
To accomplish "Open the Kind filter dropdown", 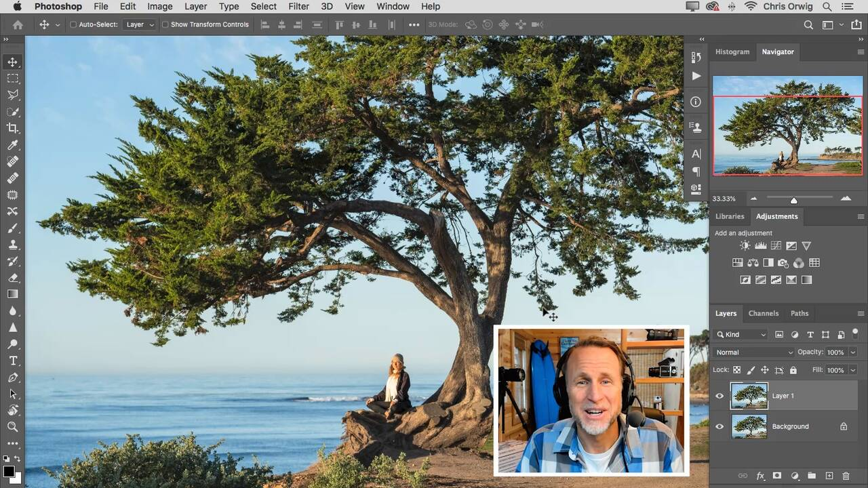I will tap(741, 334).
